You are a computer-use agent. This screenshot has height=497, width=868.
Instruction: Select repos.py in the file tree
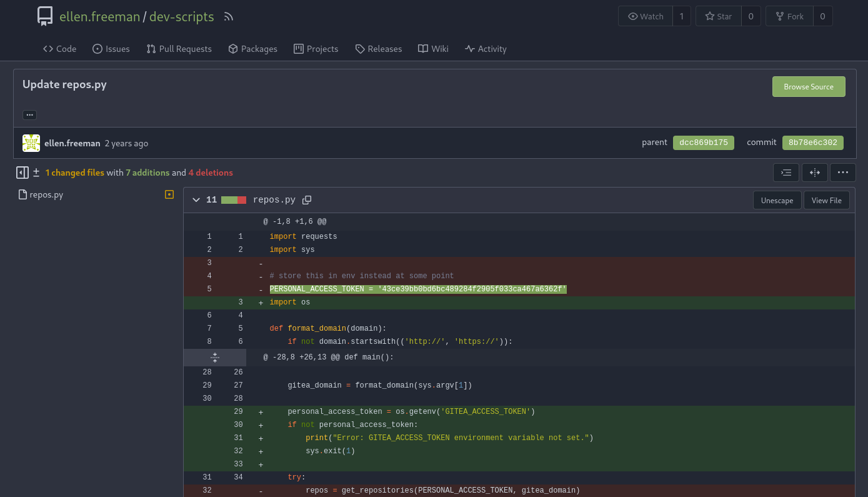pos(46,194)
